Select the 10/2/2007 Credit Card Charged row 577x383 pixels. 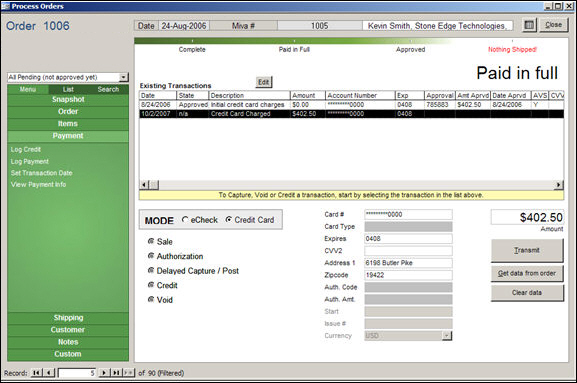(x=351, y=114)
